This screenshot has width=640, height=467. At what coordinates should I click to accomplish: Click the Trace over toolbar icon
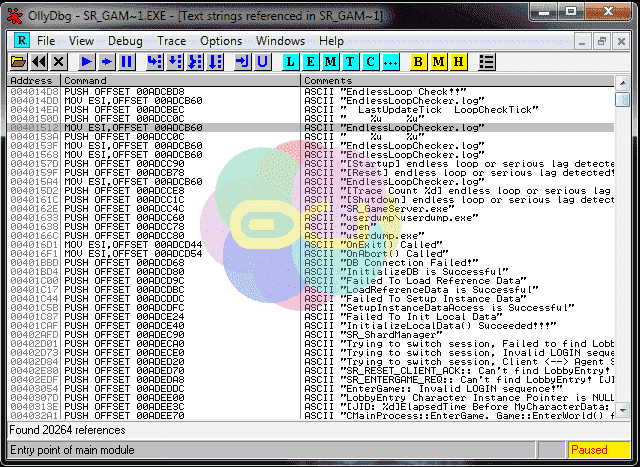215,62
